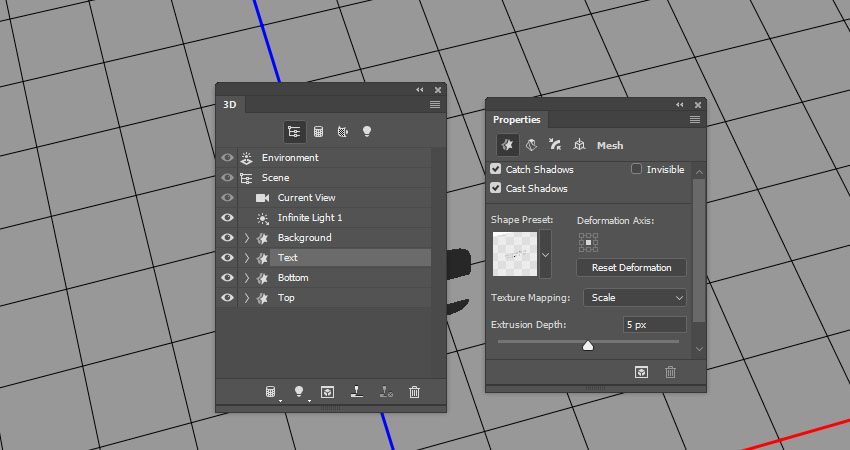
Task: Click the Reset Deformation button
Action: pos(632,267)
